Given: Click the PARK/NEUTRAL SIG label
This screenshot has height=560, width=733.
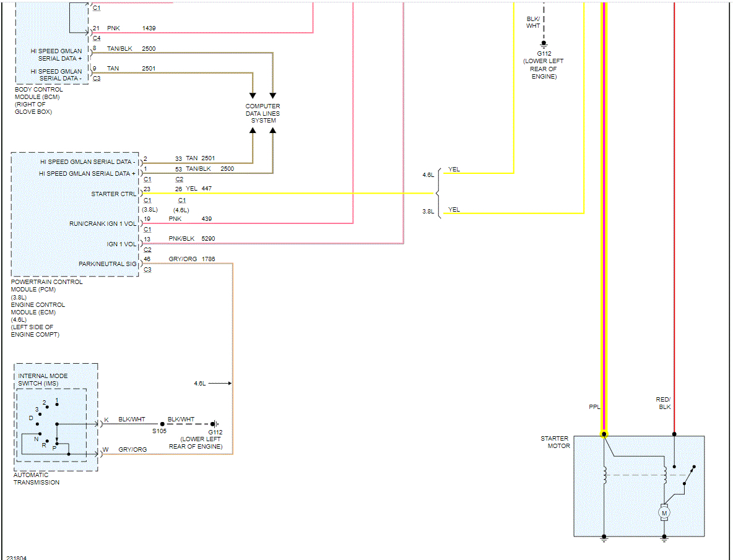Looking at the screenshot, I should click(108, 264).
